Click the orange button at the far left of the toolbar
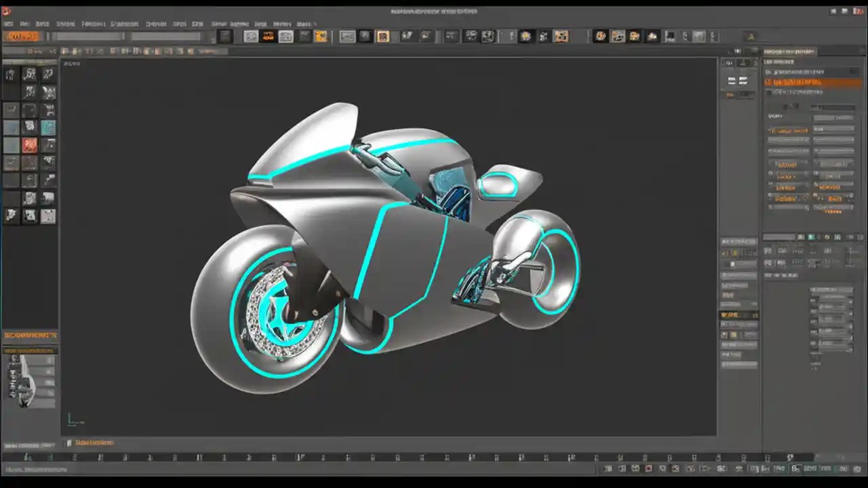This screenshot has width=868, height=488. (22, 36)
